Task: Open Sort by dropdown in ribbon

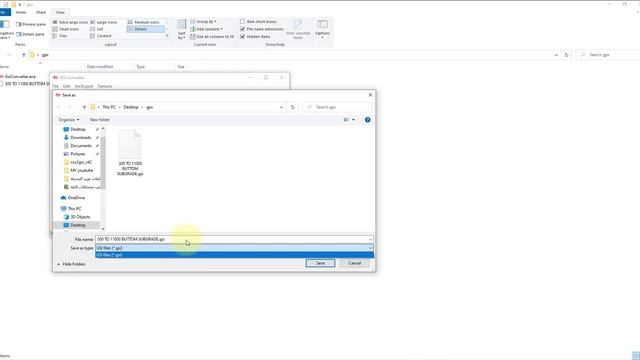Action: [x=182, y=29]
